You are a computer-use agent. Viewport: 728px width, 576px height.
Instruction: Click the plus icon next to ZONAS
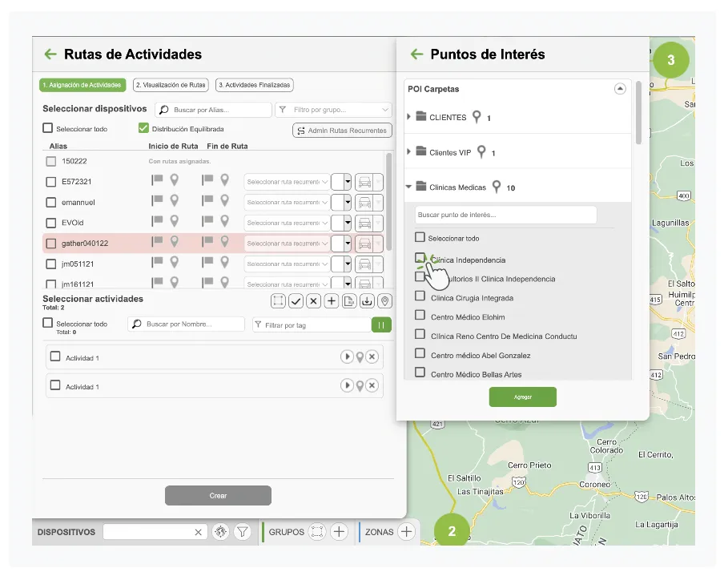pyautogui.click(x=406, y=531)
